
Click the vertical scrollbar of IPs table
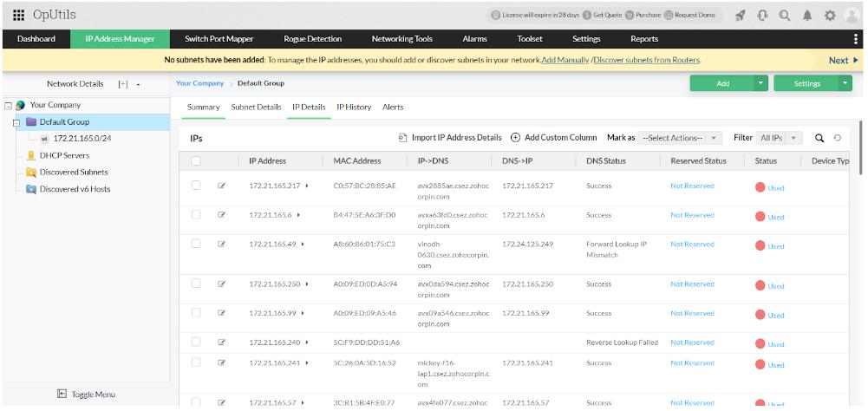click(860, 148)
